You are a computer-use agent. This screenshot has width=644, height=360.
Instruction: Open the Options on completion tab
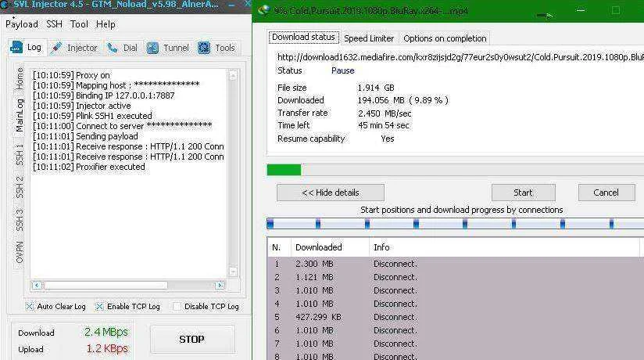click(445, 38)
